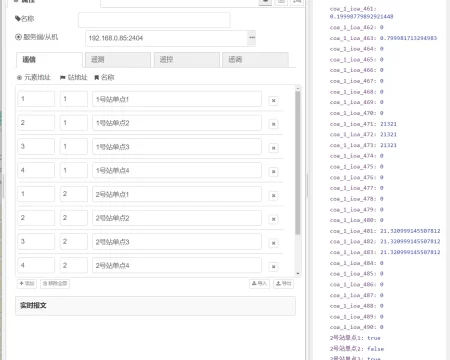
Task: Select debug entry 2号站单点2: false
Action: [357, 349]
